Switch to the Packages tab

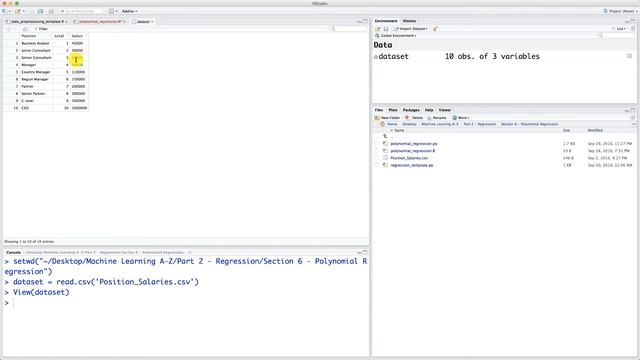(411, 110)
